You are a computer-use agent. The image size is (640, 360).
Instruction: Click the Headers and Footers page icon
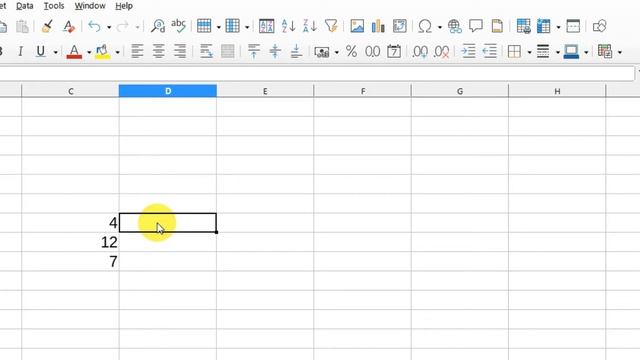(497, 26)
